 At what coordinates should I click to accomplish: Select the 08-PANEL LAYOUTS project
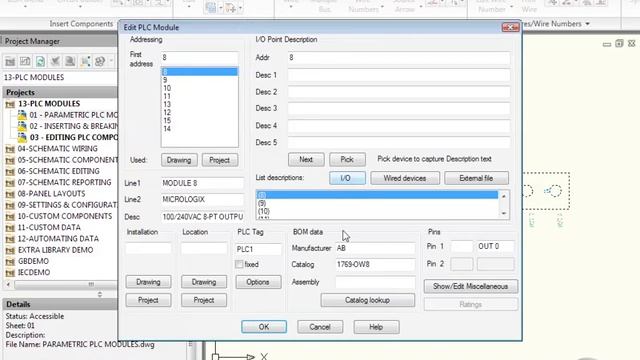(x=51, y=193)
